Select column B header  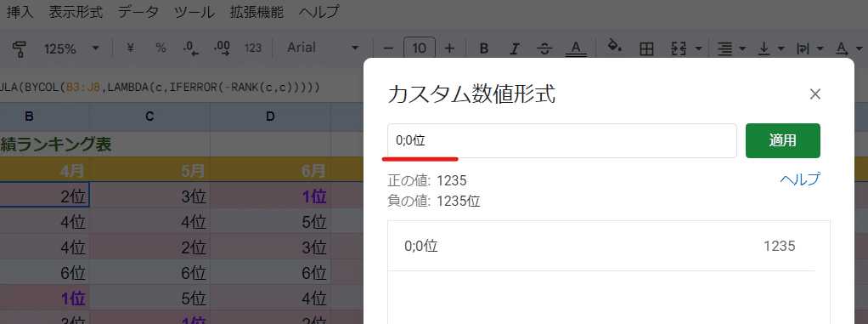[45, 117]
